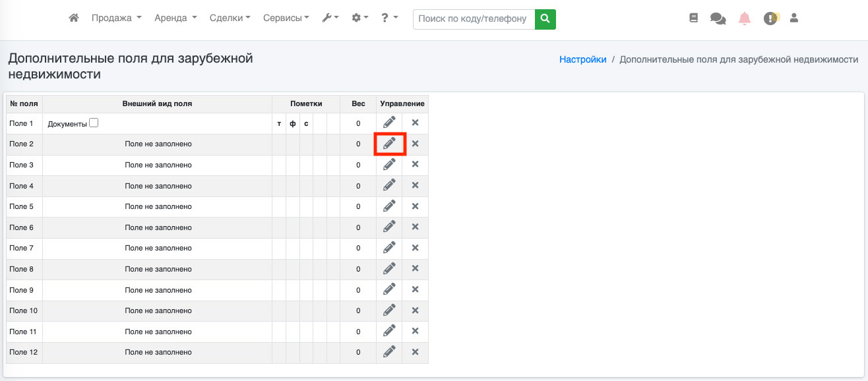
Task: Open the gear settings dropdown
Action: [x=359, y=18]
